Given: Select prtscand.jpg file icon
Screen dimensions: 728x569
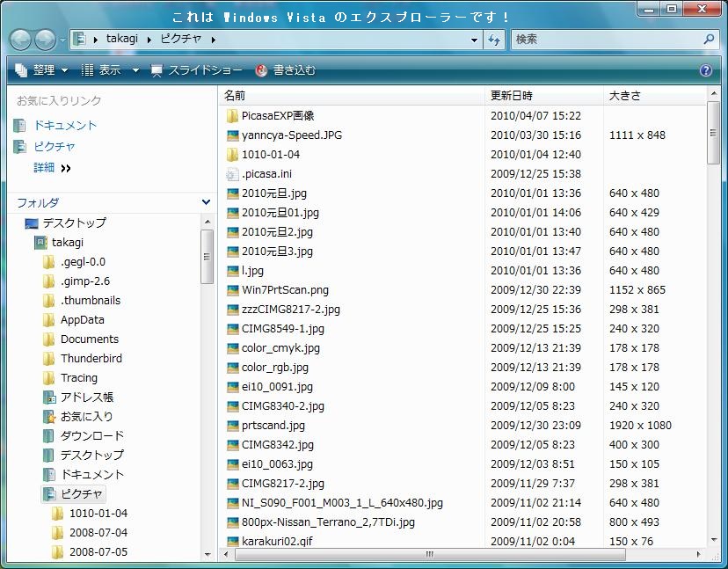Looking at the screenshot, I should click(x=233, y=426).
